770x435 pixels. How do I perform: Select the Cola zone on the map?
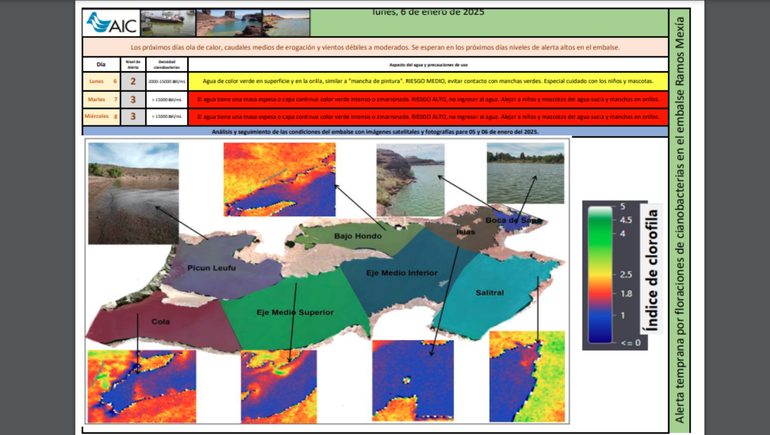160,322
